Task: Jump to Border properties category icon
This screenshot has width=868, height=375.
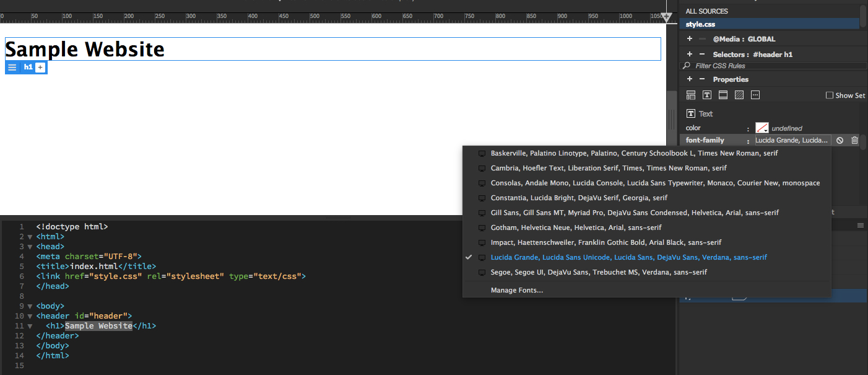Action: click(723, 95)
